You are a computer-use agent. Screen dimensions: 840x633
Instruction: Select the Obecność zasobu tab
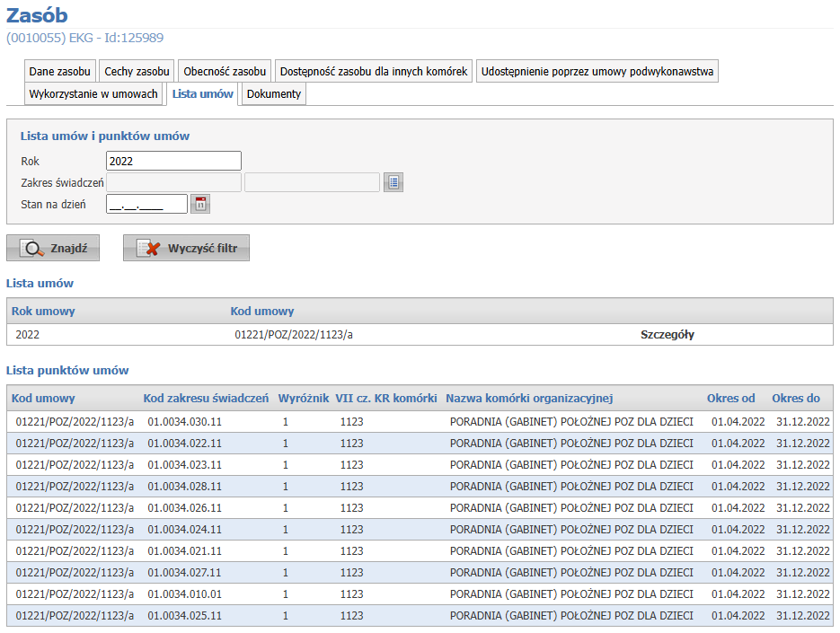pyautogui.click(x=225, y=71)
